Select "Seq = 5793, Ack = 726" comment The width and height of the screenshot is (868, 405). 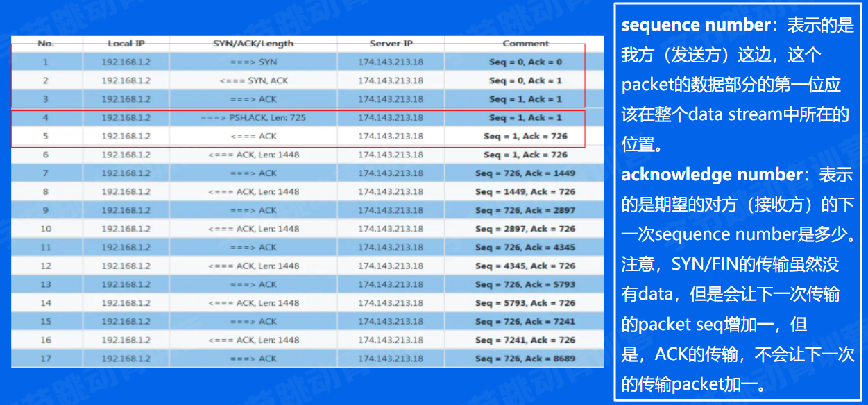[525, 303]
